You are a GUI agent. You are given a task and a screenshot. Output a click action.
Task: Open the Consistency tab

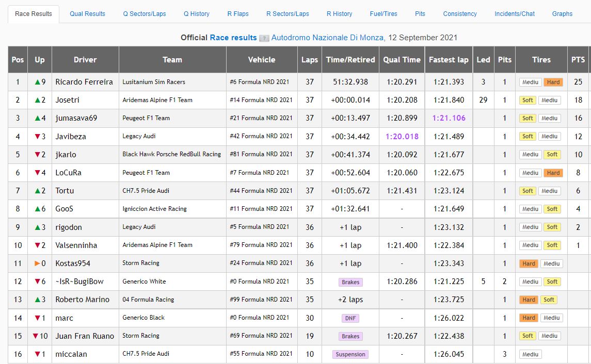click(460, 14)
